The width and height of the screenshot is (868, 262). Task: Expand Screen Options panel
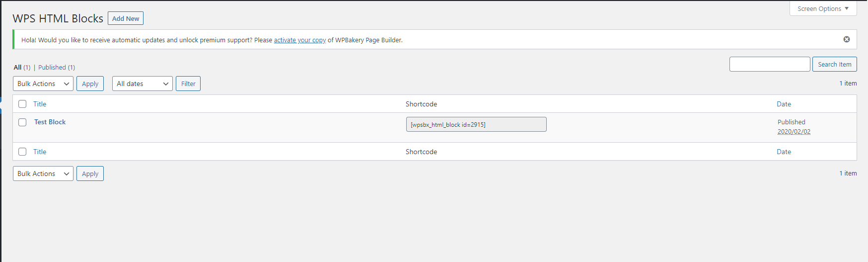click(823, 8)
